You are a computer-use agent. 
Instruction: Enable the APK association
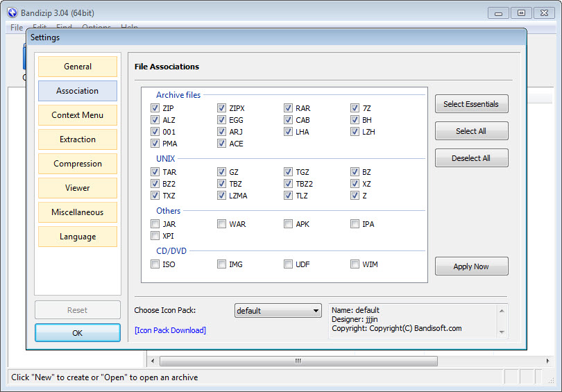288,224
